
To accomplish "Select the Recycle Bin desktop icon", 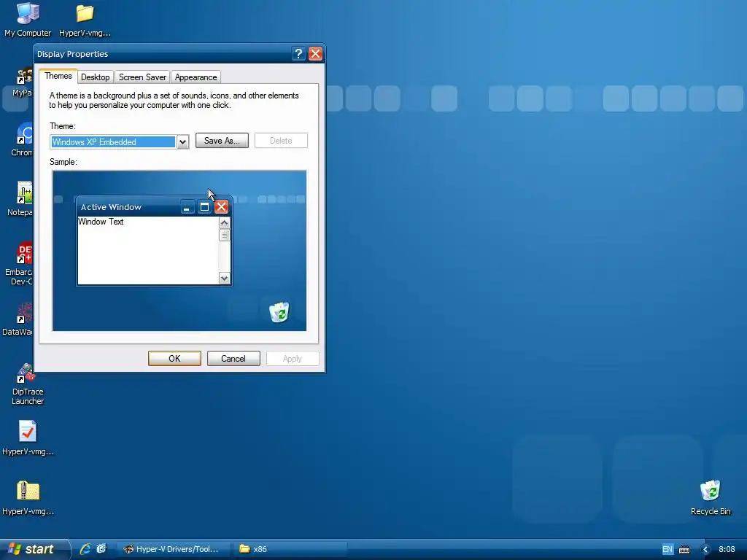I will point(711,497).
